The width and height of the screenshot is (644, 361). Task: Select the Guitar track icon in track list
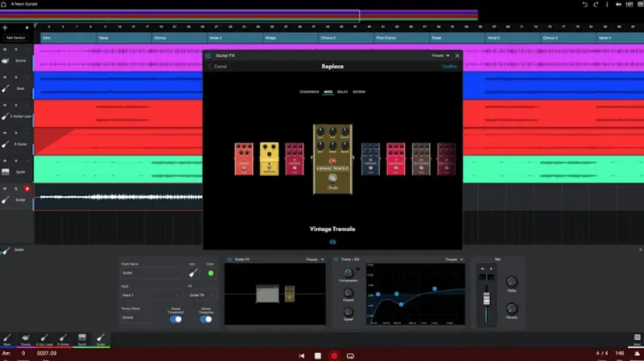click(5, 200)
